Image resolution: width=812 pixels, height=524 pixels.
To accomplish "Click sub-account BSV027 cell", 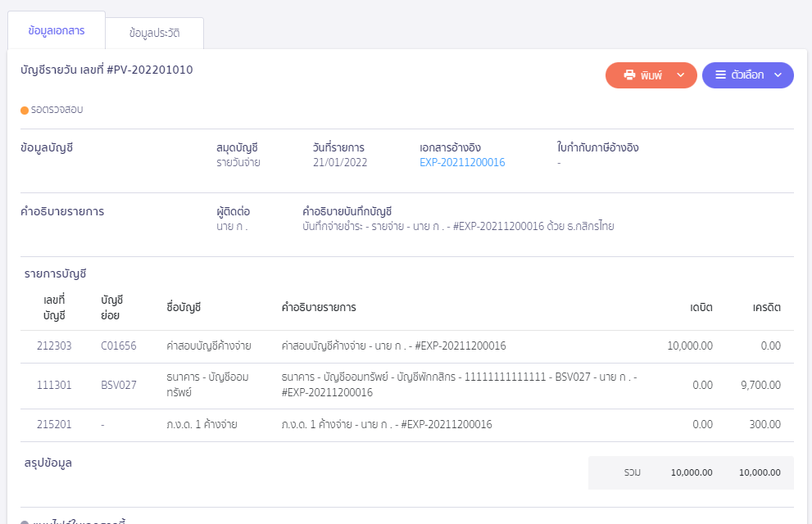I will click(x=119, y=385).
